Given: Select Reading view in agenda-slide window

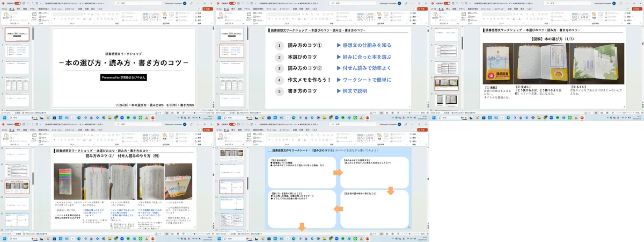Looking at the screenshot, I should (392, 113).
